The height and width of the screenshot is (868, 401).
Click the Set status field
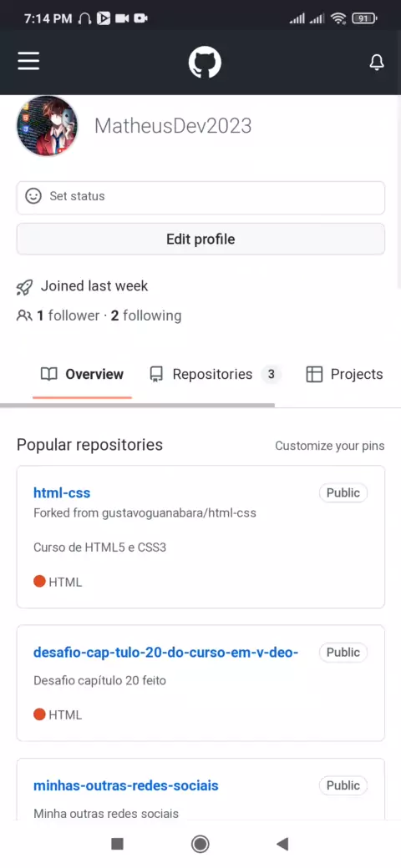pos(200,198)
